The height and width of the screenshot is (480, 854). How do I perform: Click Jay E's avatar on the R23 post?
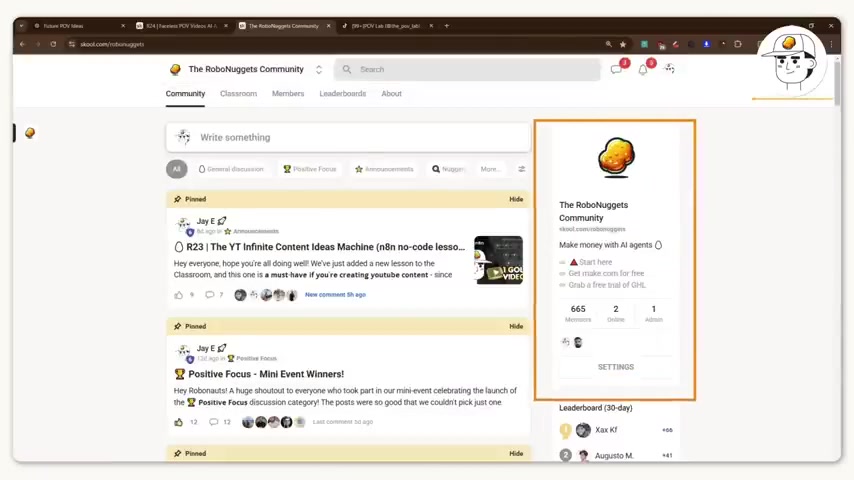tap(184, 224)
